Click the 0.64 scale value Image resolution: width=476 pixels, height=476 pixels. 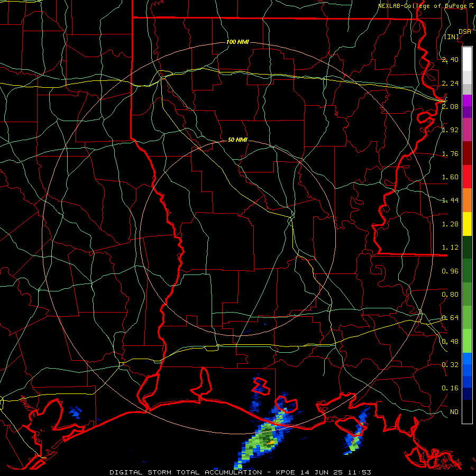(450, 318)
